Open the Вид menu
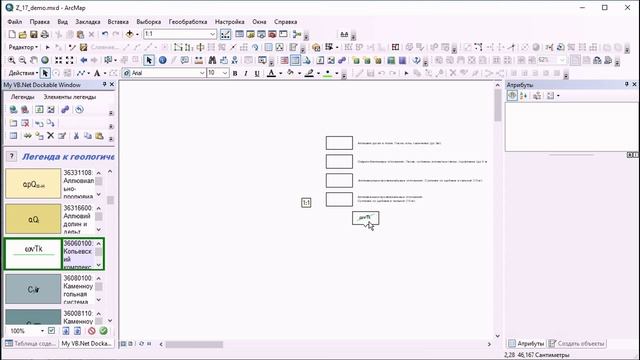640x360 pixels. 62,22
